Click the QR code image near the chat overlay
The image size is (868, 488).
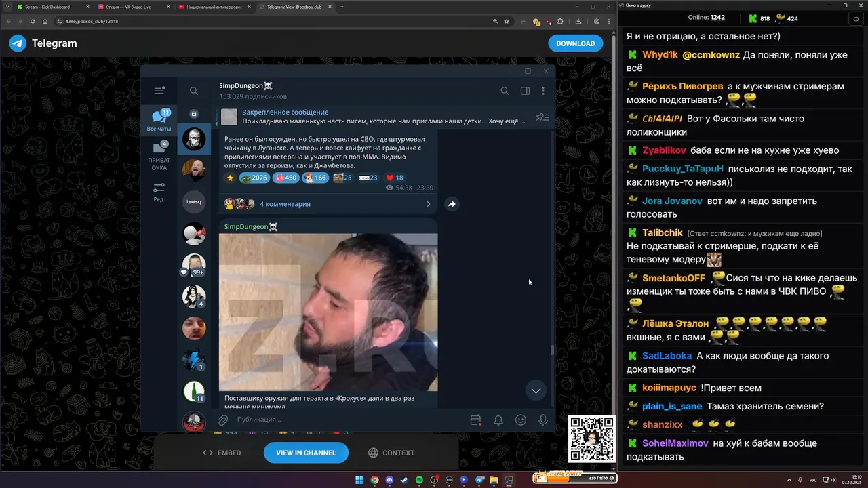point(591,439)
